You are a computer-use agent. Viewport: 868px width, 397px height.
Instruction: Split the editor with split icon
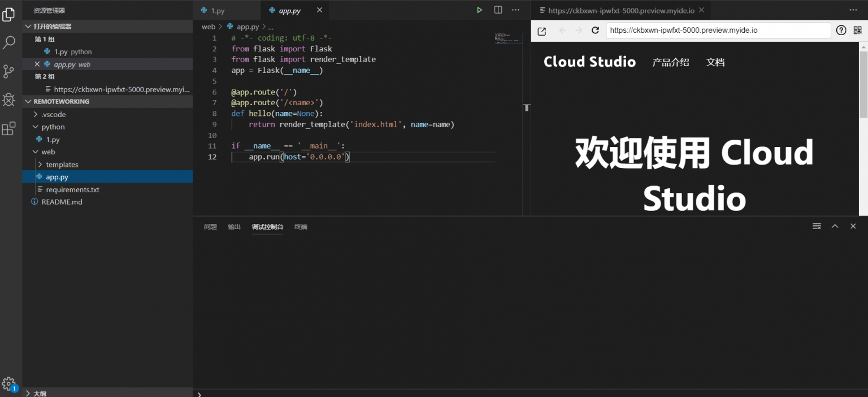coord(498,10)
